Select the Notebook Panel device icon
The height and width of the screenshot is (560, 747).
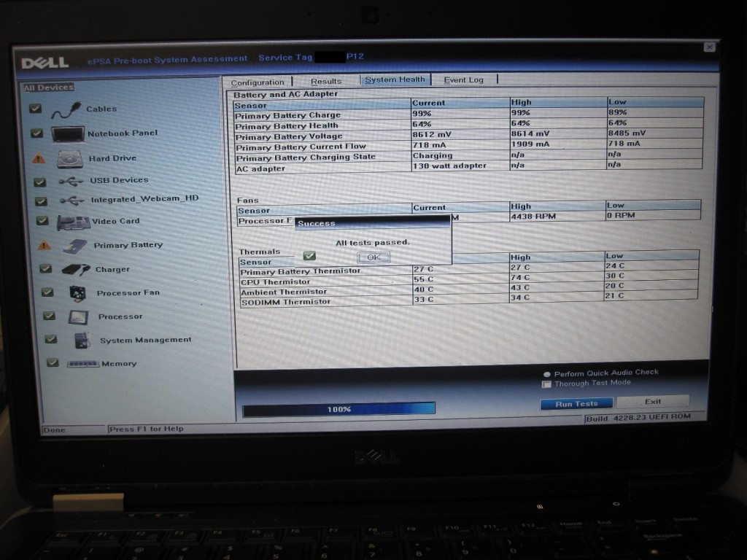68,134
